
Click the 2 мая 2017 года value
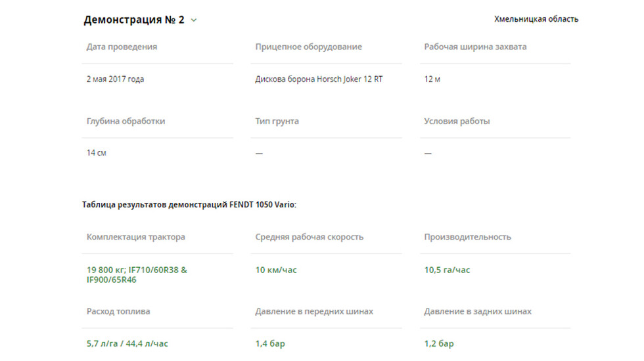pyautogui.click(x=115, y=79)
